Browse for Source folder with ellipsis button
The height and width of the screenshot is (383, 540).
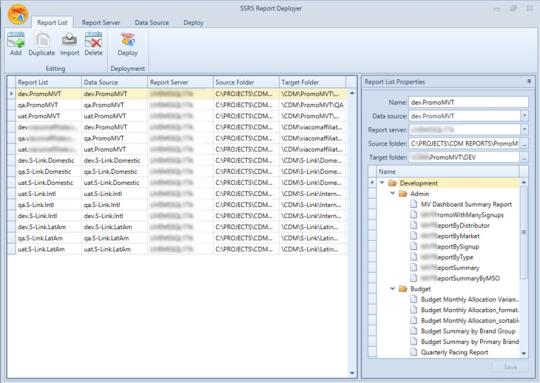pos(524,144)
